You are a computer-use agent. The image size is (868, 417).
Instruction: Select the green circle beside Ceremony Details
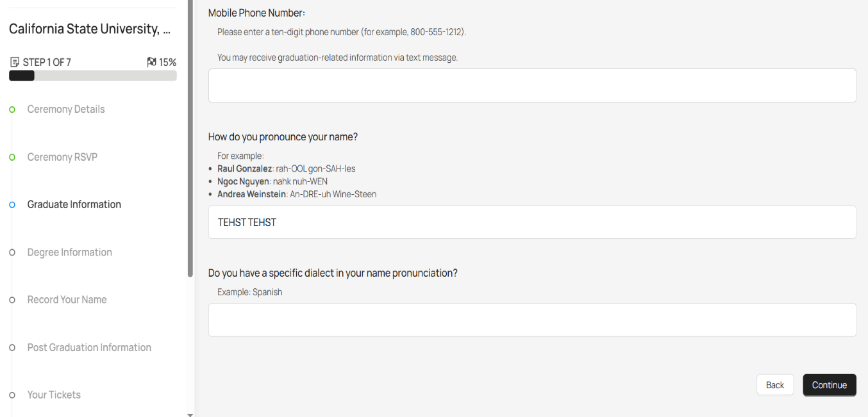click(12, 109)
